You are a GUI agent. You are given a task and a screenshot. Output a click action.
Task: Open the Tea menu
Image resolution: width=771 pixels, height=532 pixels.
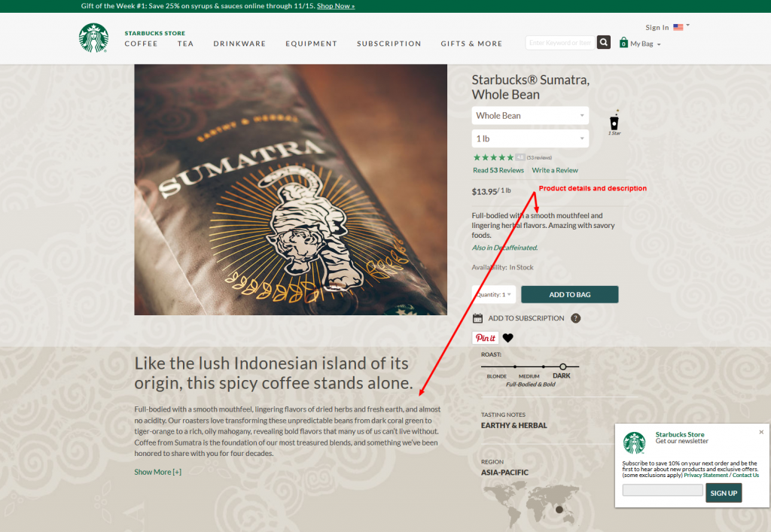pos(185,44)
